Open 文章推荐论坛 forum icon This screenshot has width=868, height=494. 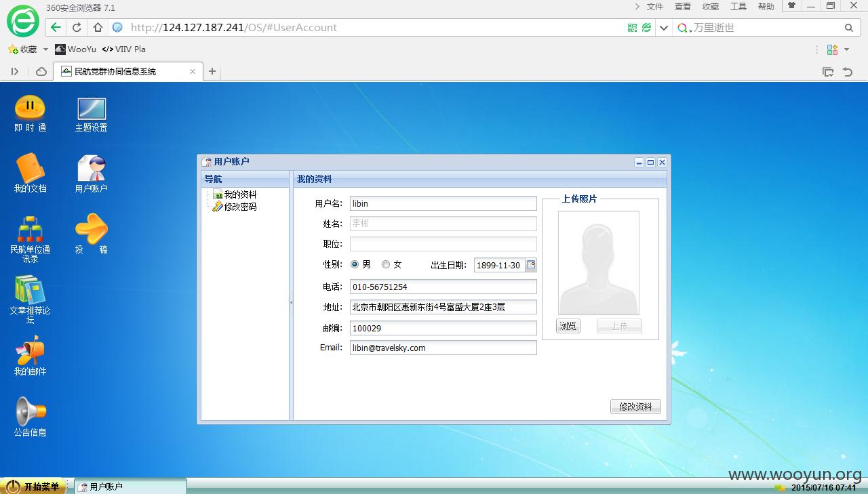click(30, 300)
